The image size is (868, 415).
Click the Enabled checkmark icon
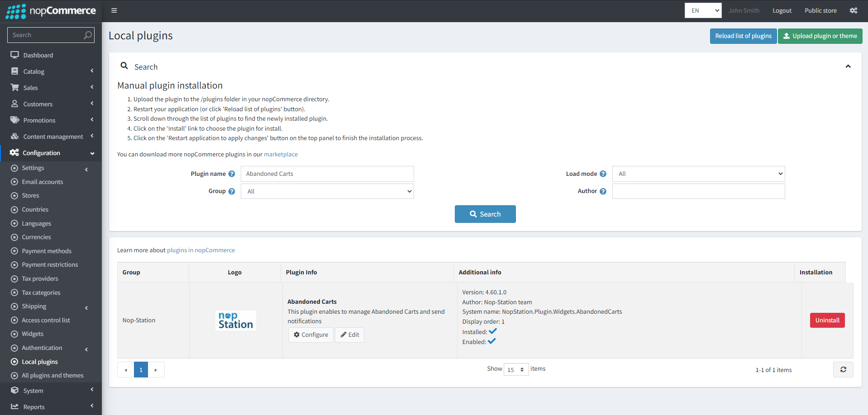point(492,341)
